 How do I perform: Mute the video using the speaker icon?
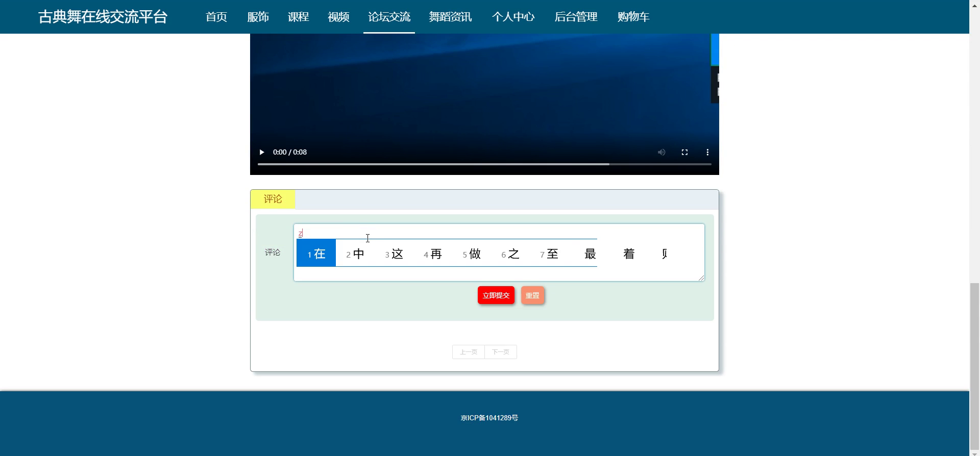pyautogui.click(x=661, y=152)
